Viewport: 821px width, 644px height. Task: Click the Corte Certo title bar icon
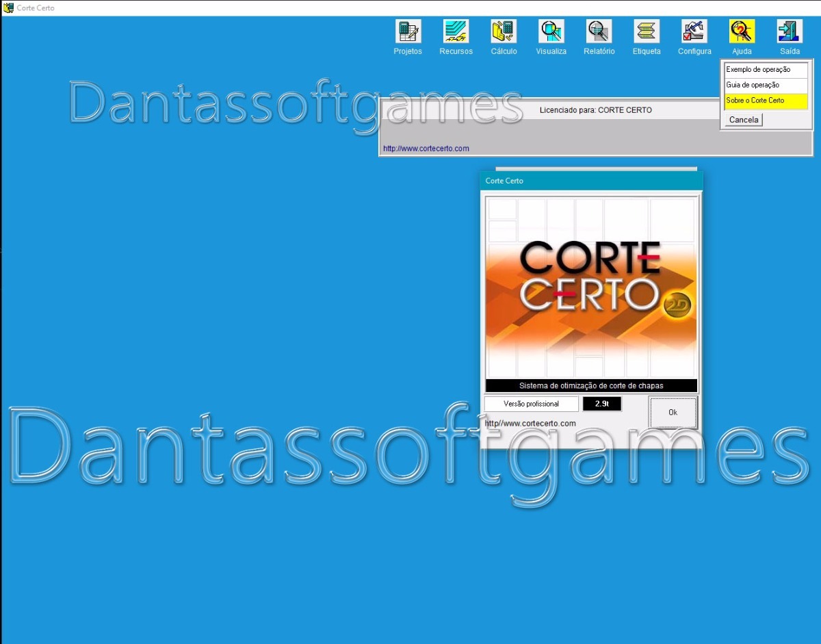click(8, 8)
